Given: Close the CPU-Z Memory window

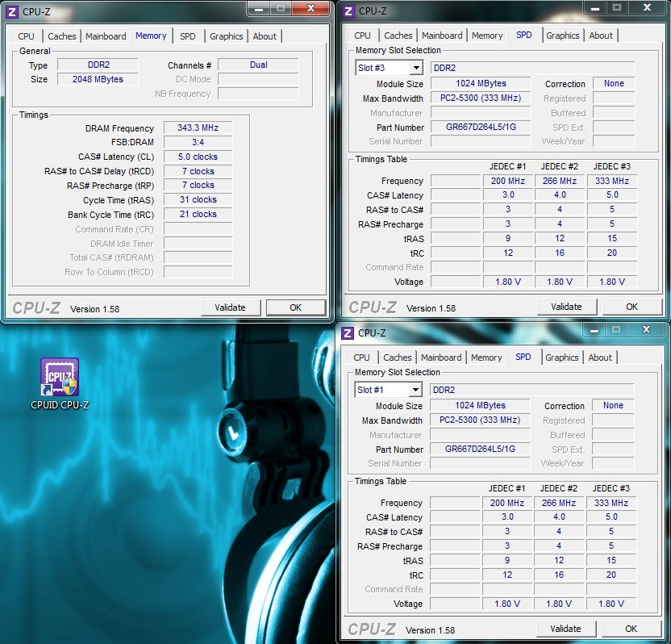Looking at the screenshot, I should tap(311, 9).
